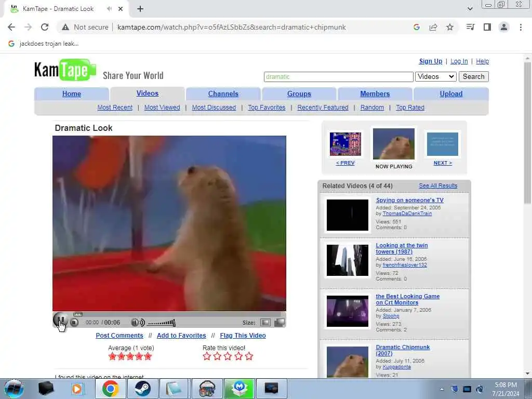This screenshot has width=532, height=399.
Task: Rate the video five stars
Action: coord(249,356)
